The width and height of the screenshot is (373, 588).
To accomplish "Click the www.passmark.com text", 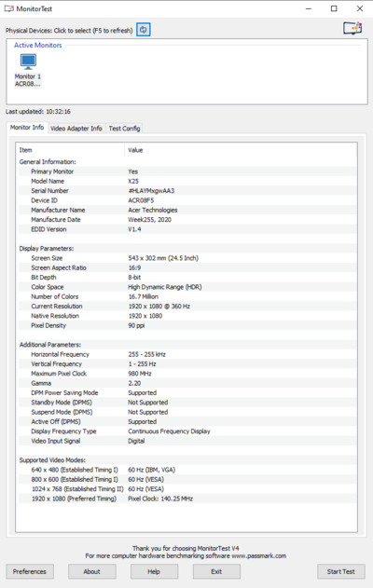I will (259, 555).
